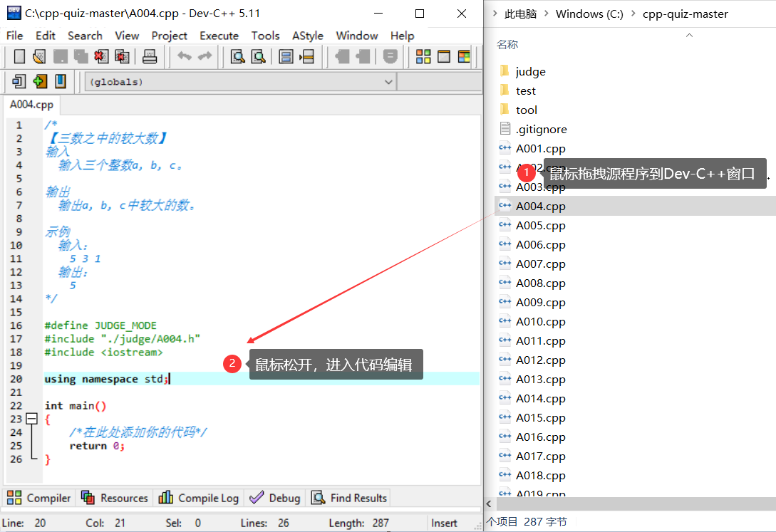Place cursor on the return 0; code line
Screen dimensions: 776x532
pyautogui.click(x=97, y=446)
